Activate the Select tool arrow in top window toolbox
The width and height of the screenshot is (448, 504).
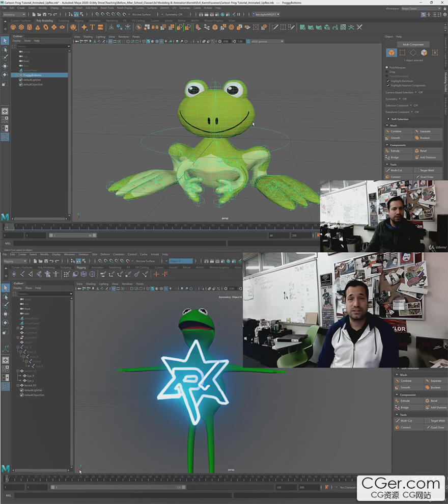5,40
